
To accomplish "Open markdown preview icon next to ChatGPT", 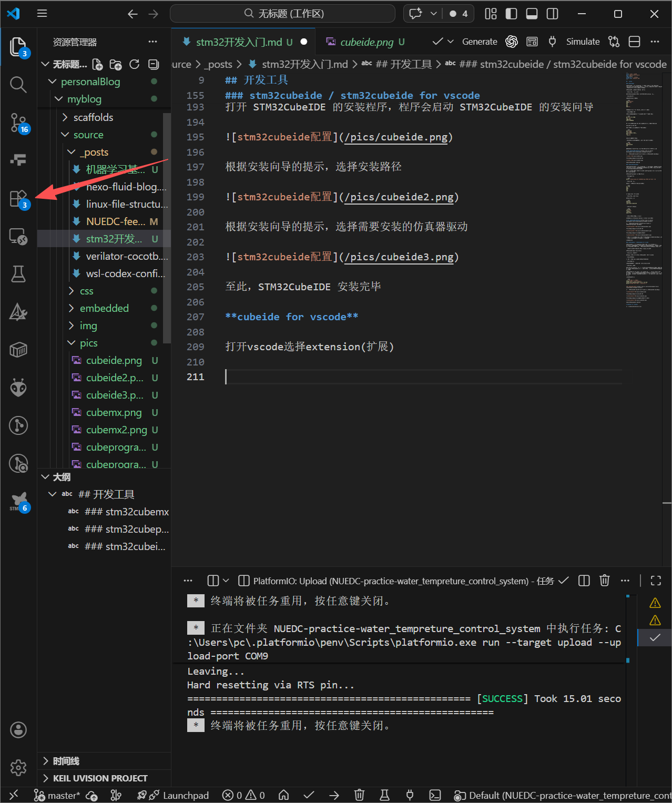I will 532,42.
